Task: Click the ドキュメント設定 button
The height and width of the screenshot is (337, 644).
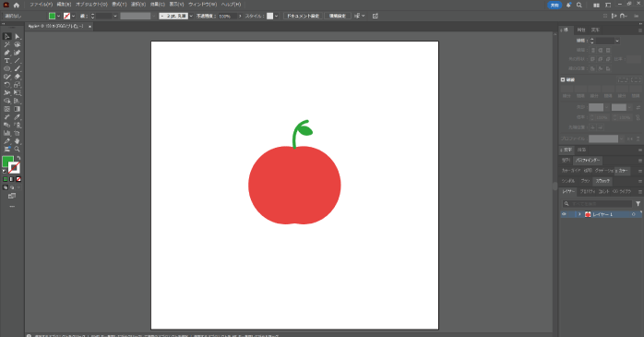Action: point(304,16)
